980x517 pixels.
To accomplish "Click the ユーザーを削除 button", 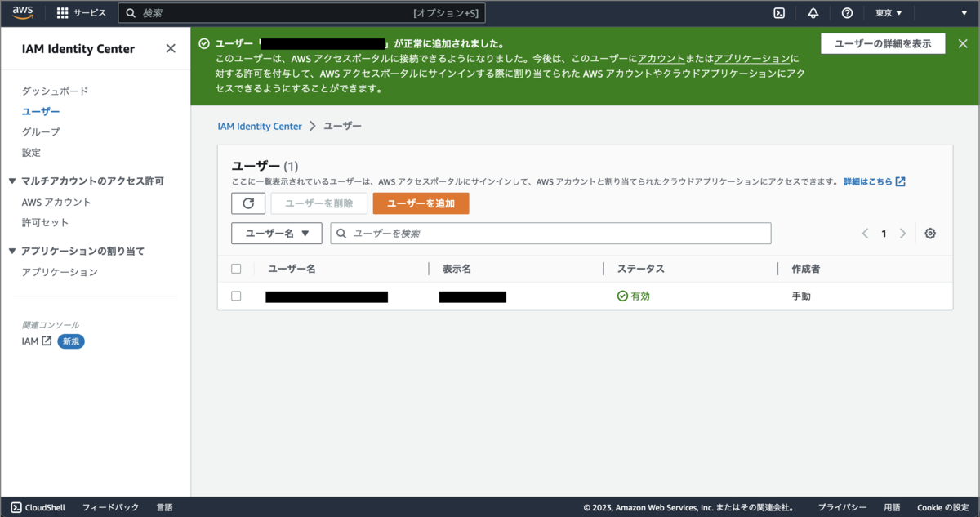I will 318,203.
